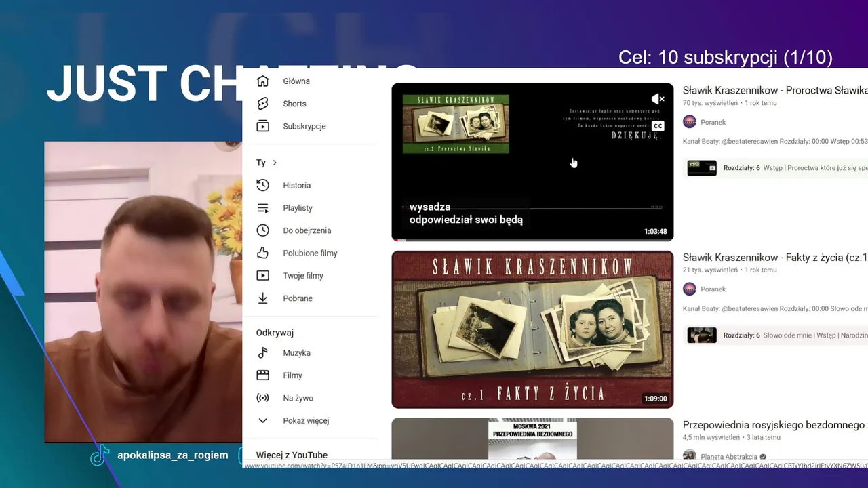Click the Fakty z życia video thumbnail
The image size is (868, 488).
pyautogui.click(x=532, y=329)
